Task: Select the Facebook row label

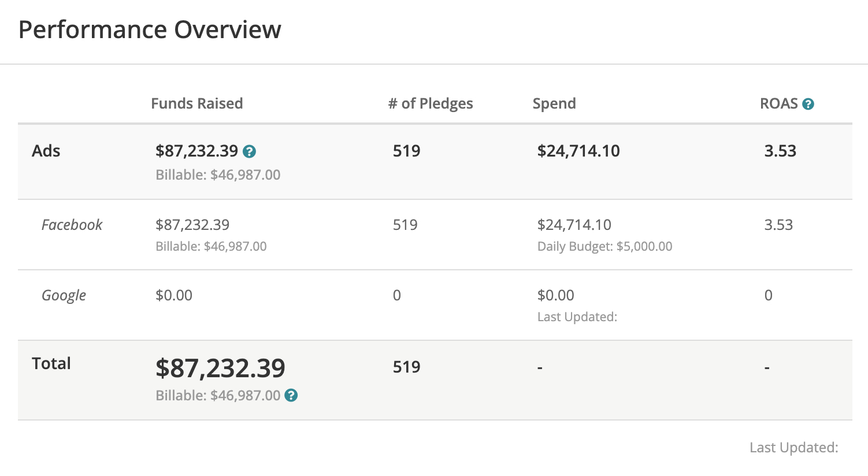Action: [72, 225]
